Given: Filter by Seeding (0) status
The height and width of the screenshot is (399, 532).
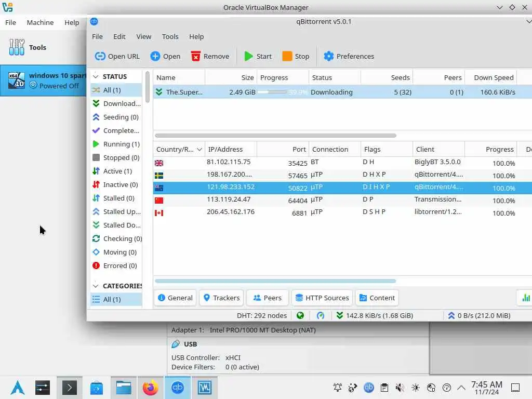Looking at the screenshot, I should 116,117.
